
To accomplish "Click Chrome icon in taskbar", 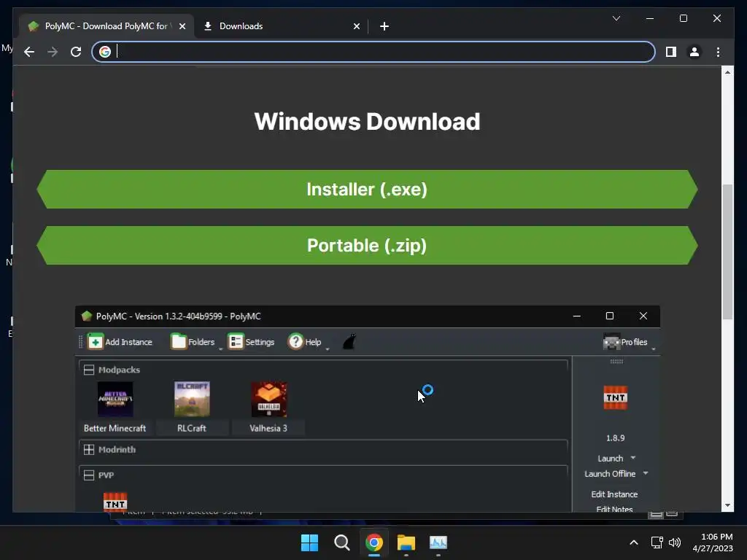I will [x=374, y=542].
